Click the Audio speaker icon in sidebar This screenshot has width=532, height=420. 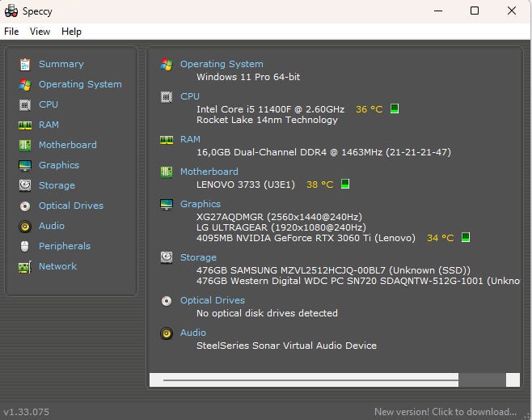[25, 226]
